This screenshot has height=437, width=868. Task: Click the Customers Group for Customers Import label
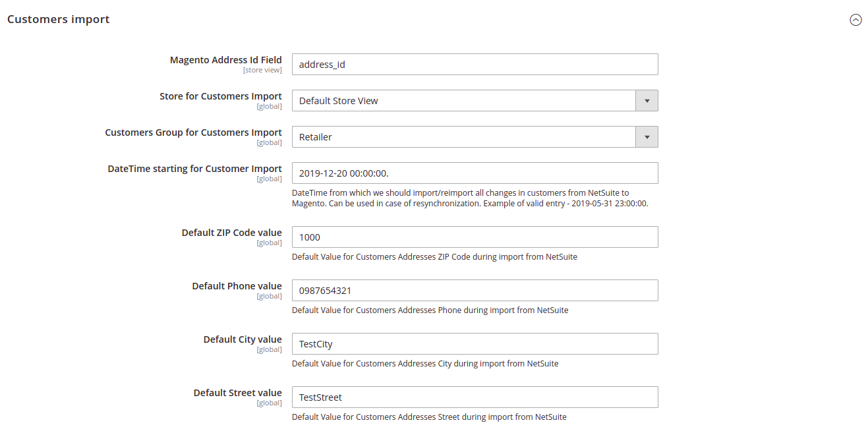(x=194, y=132)
